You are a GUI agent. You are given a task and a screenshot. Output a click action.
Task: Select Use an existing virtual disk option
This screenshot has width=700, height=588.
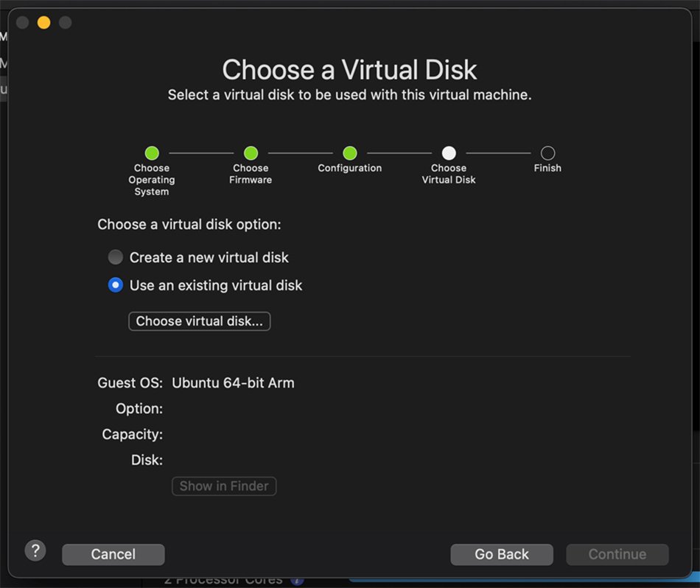click(116, 285)
